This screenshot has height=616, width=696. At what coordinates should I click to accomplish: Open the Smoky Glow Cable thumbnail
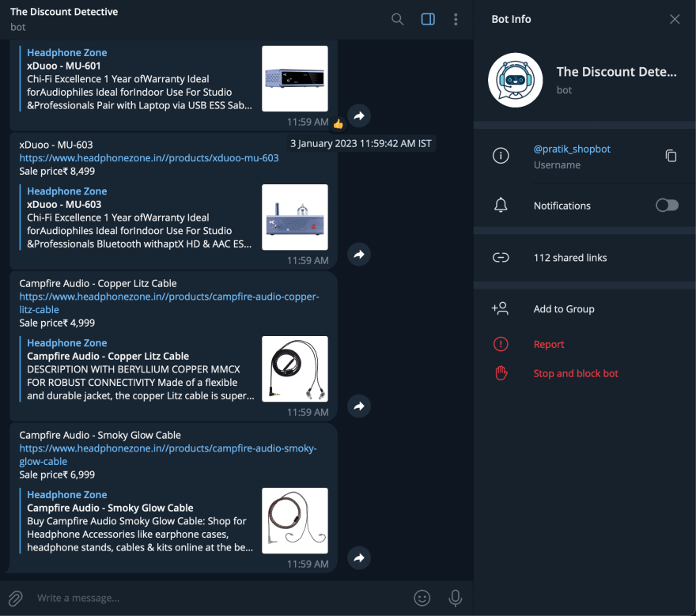(x=294, y=520)
